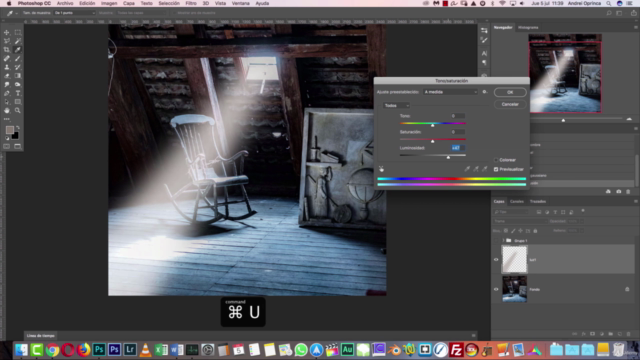The image size is (640, 360).
Task: Swap foreground and background colors
Action: (18, 128)
